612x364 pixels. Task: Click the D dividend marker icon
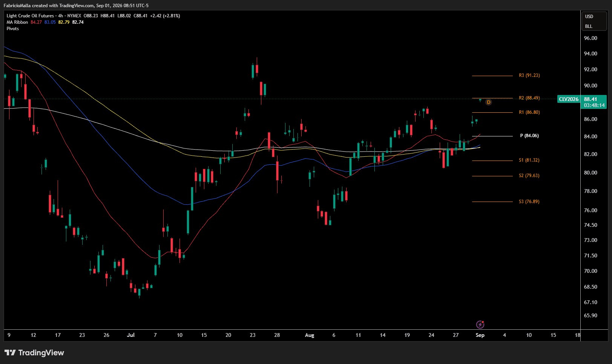pyautogui.click(x=488, y=102)
